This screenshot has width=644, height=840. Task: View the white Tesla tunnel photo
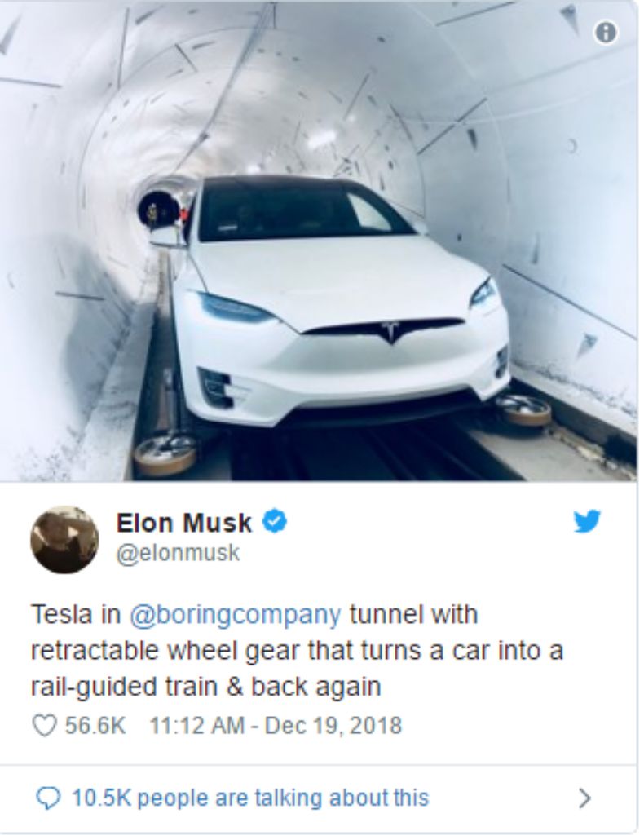pyautogui.click(x=320, y=241)
